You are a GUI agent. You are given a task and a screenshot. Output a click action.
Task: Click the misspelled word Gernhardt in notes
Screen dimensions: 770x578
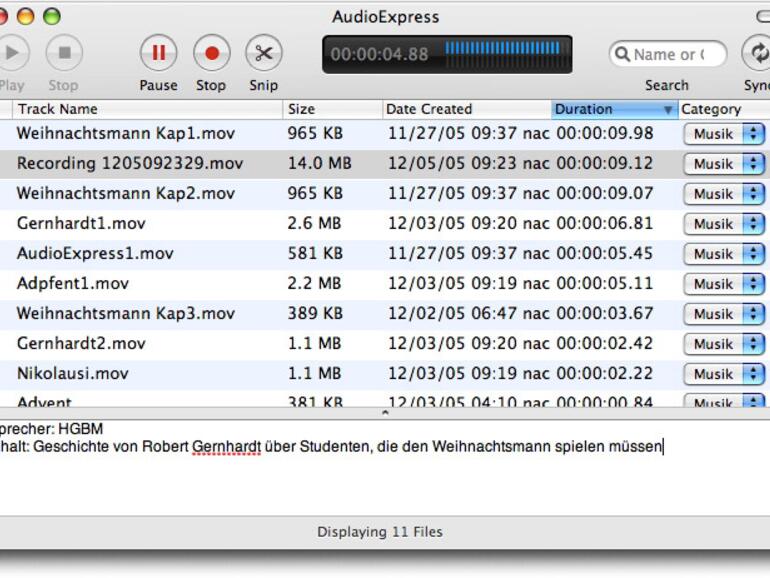point(226,446)
